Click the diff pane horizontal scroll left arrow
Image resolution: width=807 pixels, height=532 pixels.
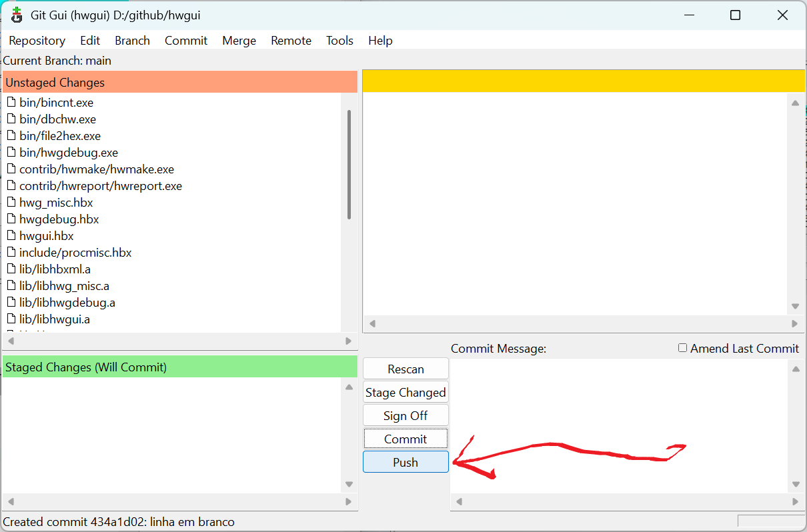pyautogui.click(x=373, y=323)
